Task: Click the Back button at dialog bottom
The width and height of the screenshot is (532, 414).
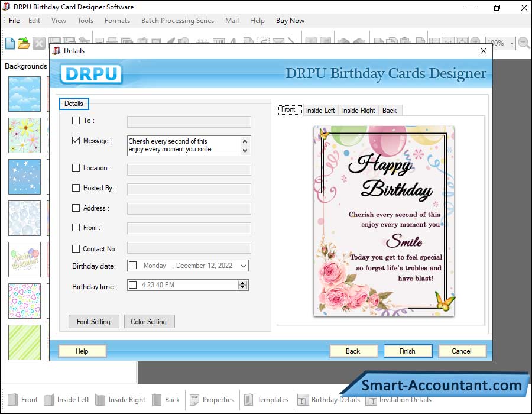Action: 353,351
